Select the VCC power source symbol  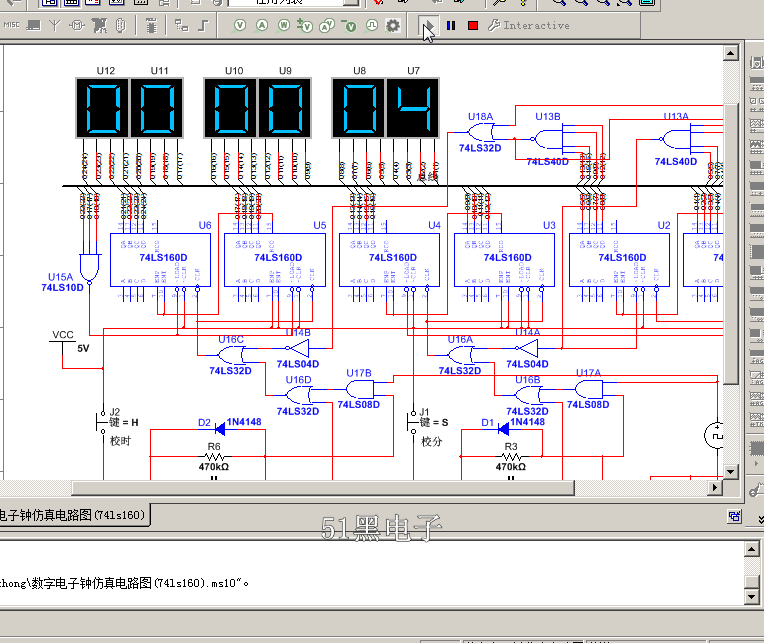(62, 341)
